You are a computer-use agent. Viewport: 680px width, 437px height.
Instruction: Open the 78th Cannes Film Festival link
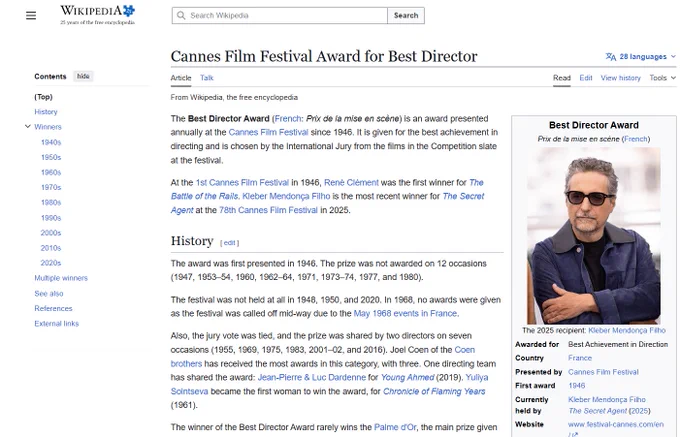coord(268,210)
